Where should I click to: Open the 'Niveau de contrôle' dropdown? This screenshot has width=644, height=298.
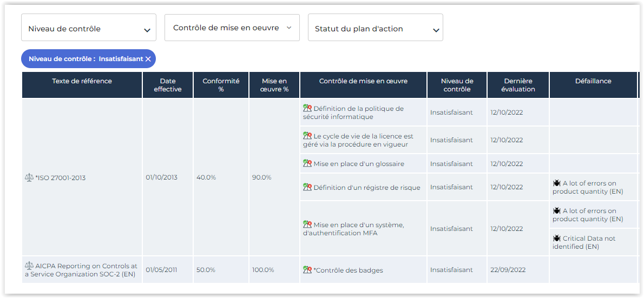pyautogui.click(x=89, y=29)
